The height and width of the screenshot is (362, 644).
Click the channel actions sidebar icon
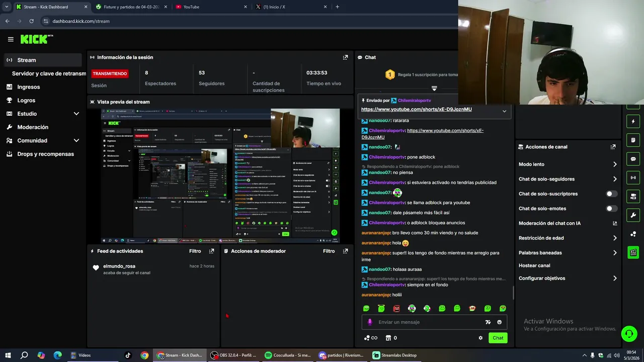[x=633, y=196]
